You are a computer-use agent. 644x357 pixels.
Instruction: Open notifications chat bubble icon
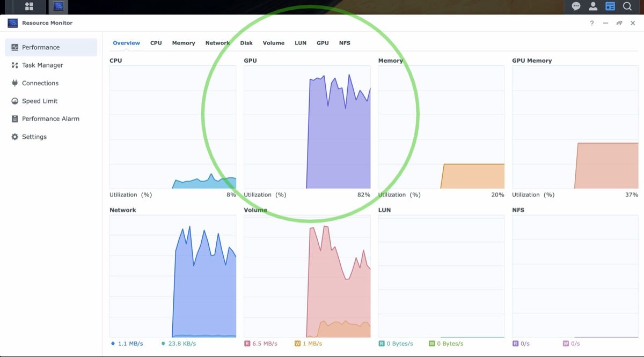(576, 6)
